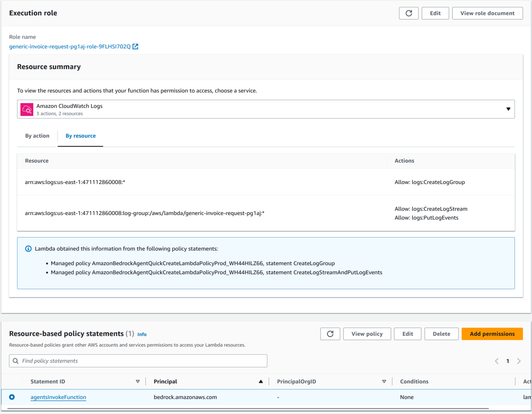532x414 pixels.
Task: Refresh resource-based policy statements list
Action: coord(330,334)
